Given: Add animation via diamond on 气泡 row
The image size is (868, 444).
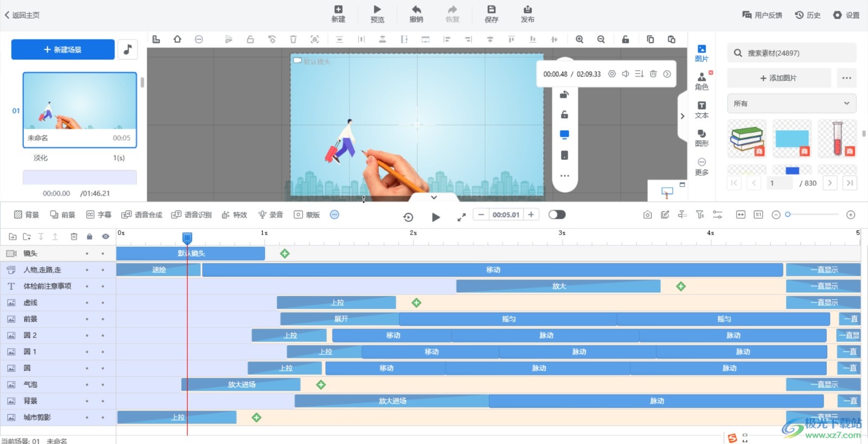Looking at the screenshot, I should pos(321,385).
